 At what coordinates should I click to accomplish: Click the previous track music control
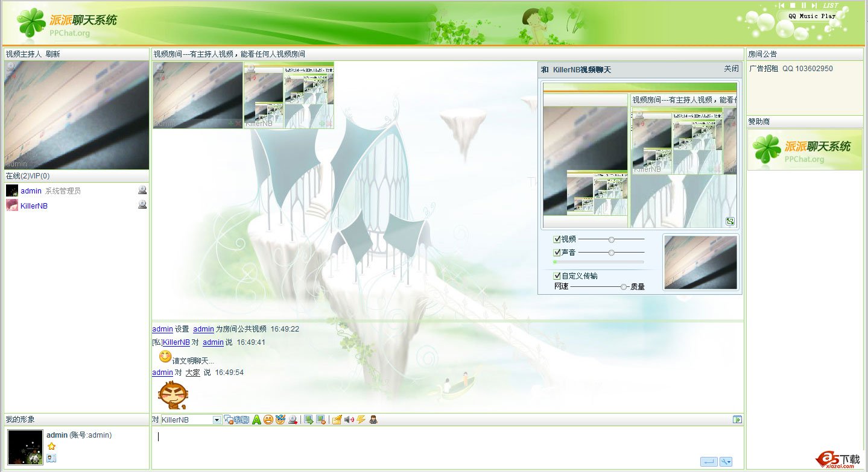782,5
